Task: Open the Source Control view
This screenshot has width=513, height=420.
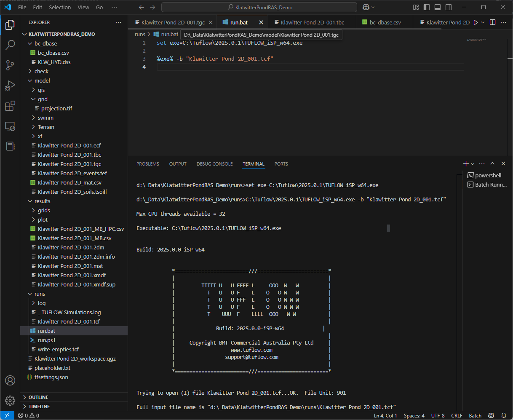Action: [x=10, y=65]
